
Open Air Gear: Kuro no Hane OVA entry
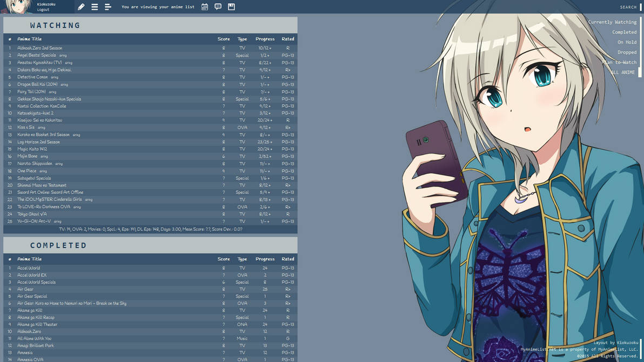[72, 303]
